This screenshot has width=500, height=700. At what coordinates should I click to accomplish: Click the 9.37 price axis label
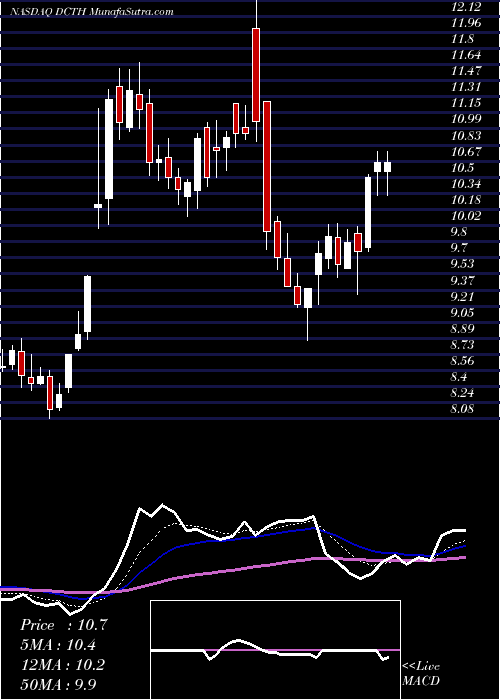pyautogui.click(x=463, y=280)
